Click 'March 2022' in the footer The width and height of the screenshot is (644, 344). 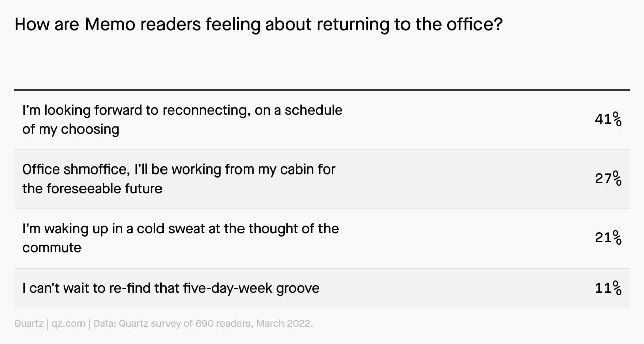(284, 324)
